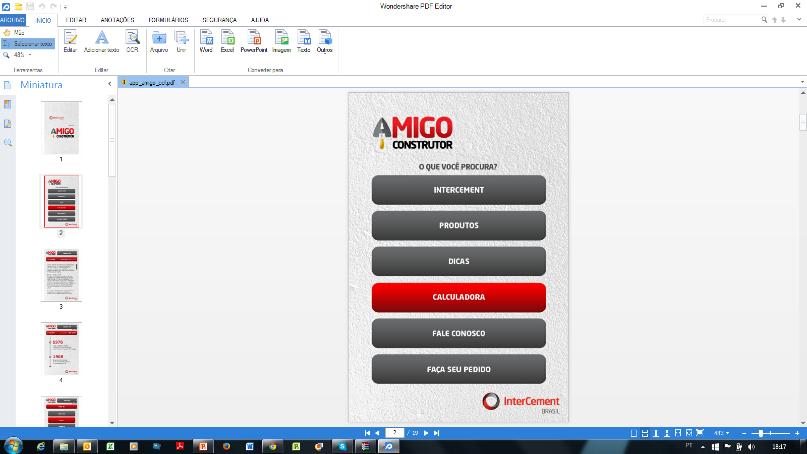The image size is (807, 454).
Task: Collapse the Miniatura panel with the chevron
Action: (109, 84)
